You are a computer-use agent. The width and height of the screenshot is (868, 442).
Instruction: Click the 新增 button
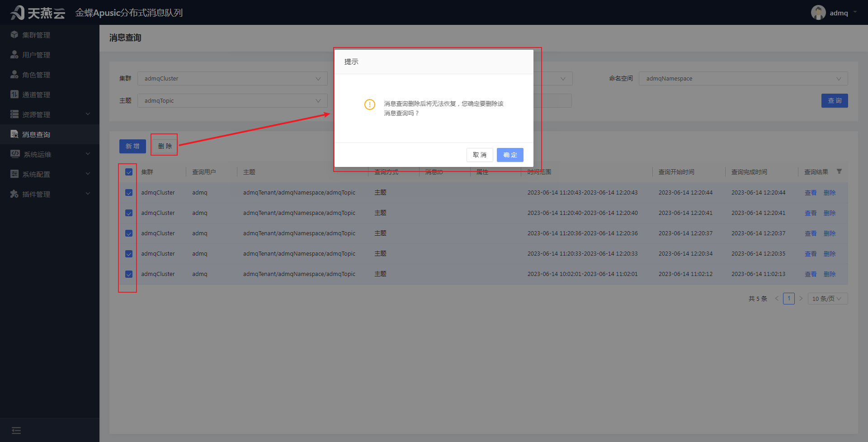click(x=132, y=146)
